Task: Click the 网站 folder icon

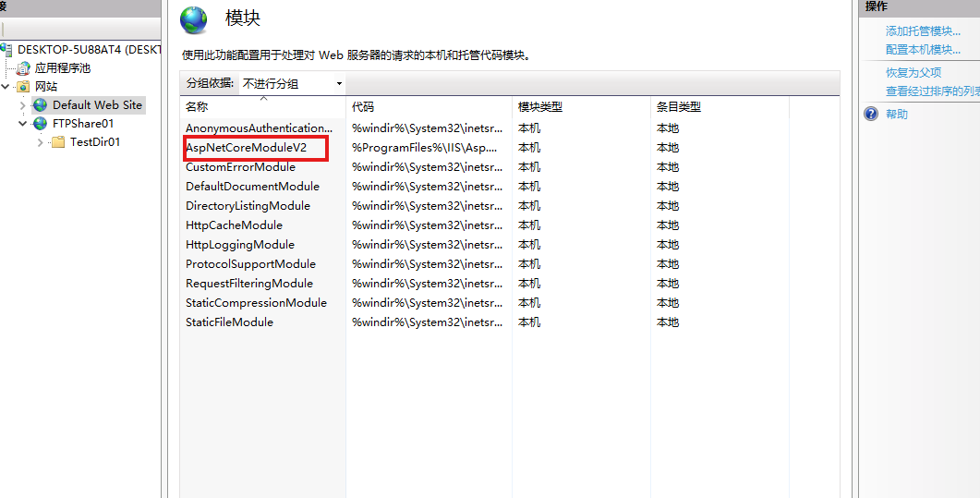Action: [x=23, y=87]
